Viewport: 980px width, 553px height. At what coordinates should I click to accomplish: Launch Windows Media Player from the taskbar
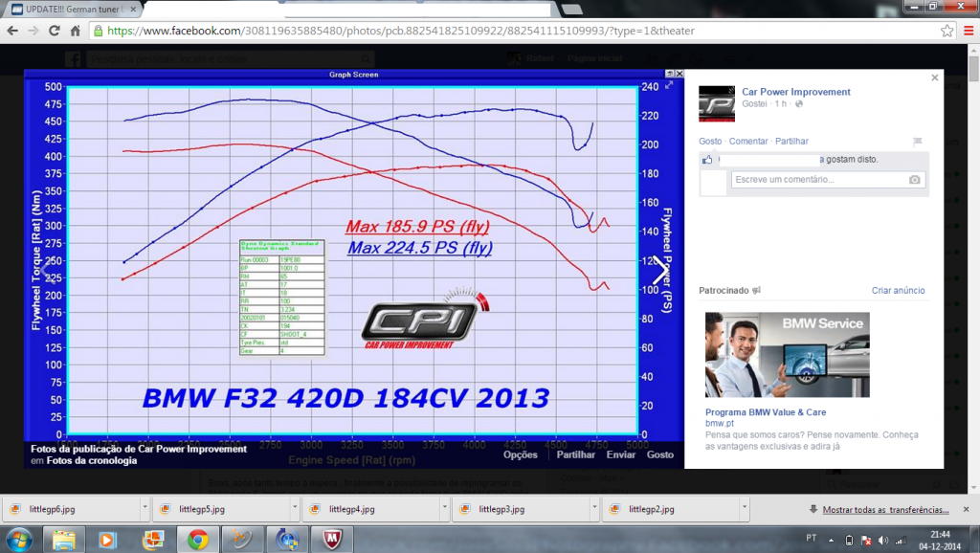(x=107, y=540)
